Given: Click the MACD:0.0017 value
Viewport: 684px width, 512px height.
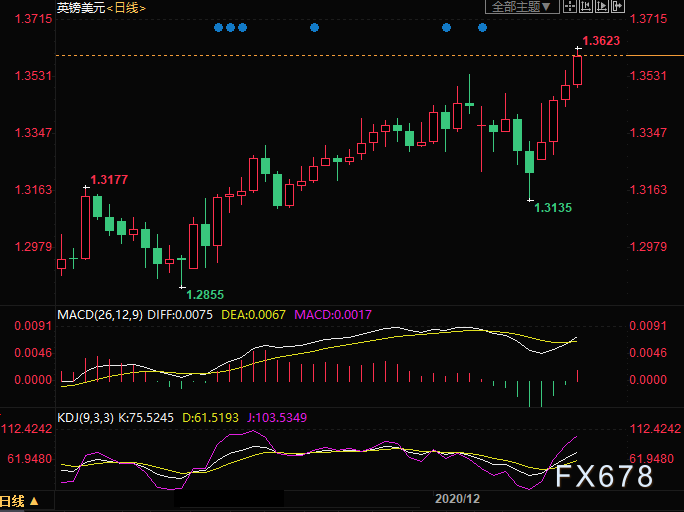Looking at the screenshot, I should click(333, 315).
